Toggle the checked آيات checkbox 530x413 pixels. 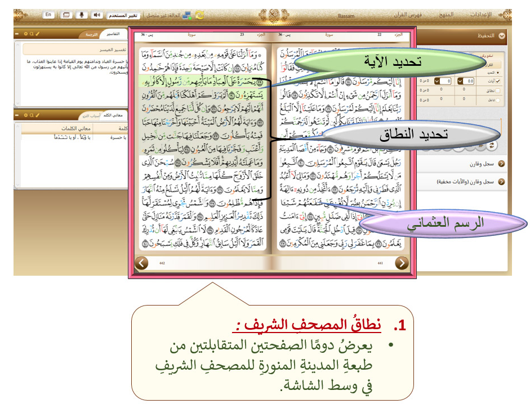coord(497,81)
